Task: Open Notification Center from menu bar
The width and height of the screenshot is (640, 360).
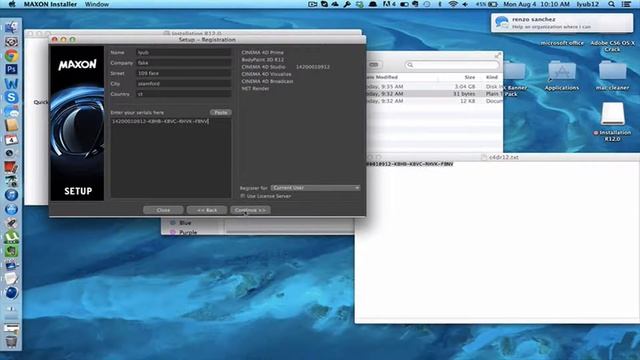Action: click(626, 4)
